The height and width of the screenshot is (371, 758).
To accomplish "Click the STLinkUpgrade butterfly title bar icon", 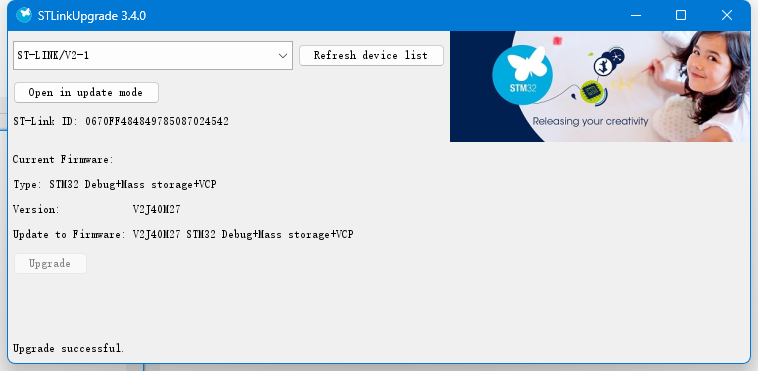I will [24, 15].
